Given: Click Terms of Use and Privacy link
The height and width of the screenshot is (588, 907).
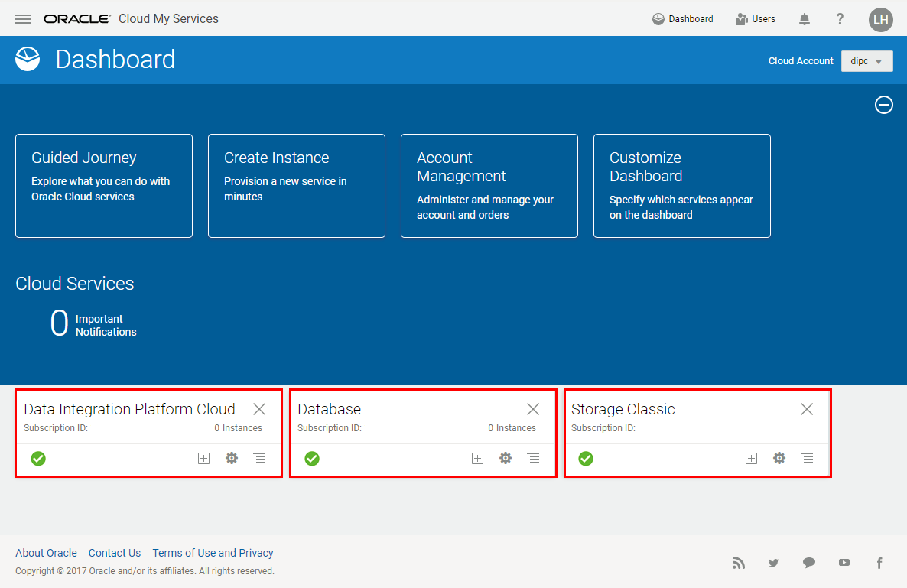Looking at the screenshot, I should tap(213, 553).
